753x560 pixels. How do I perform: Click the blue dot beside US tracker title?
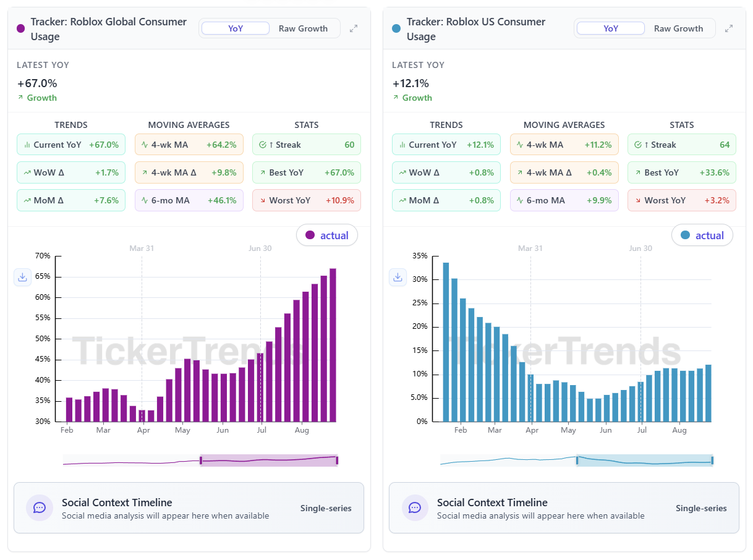(x=396, y=29)
